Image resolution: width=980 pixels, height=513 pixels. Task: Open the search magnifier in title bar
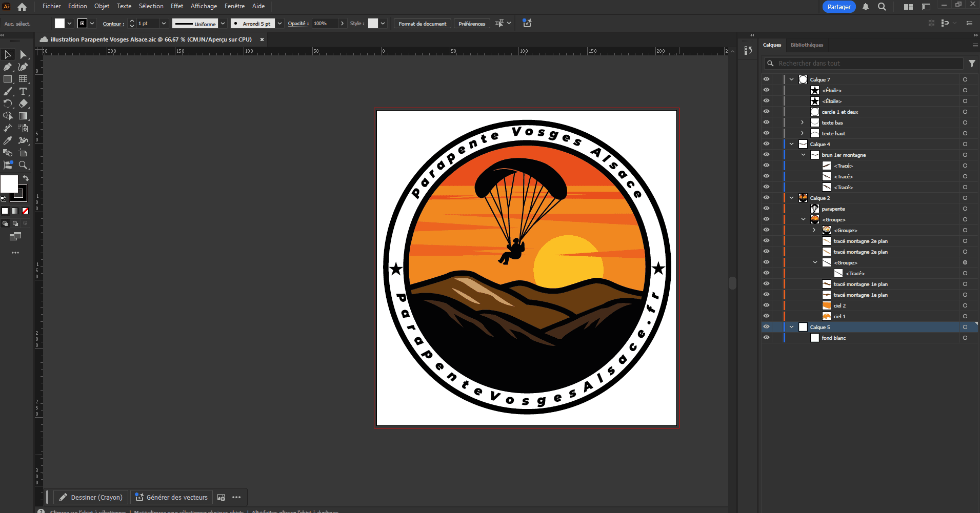coord(882,7)
